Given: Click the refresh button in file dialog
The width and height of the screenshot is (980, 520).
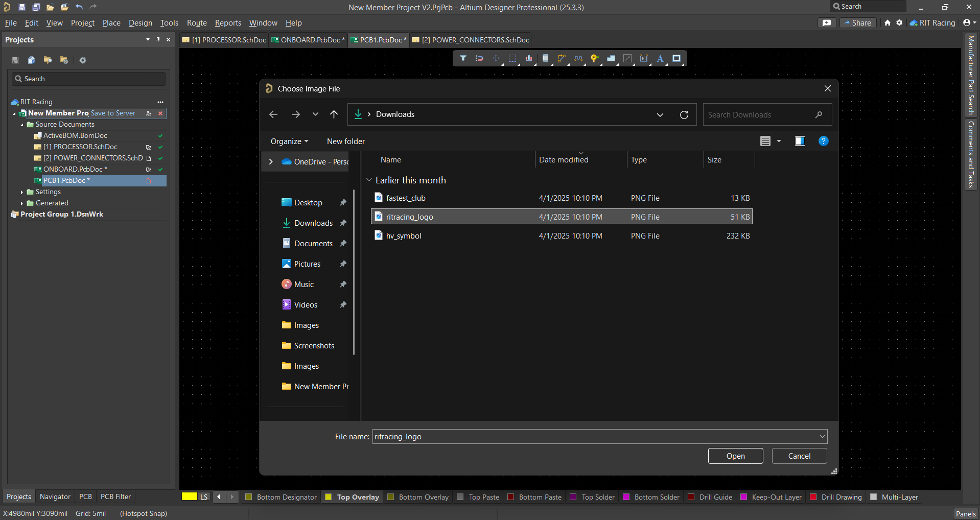Looking at the screenshot, I should (x=684, y=115).
